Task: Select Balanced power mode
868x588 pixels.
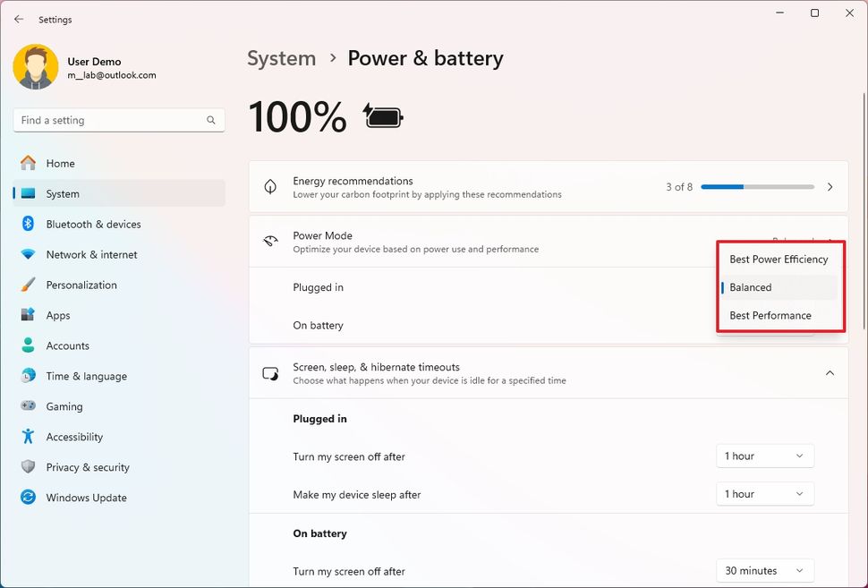Action: [750, 286]
